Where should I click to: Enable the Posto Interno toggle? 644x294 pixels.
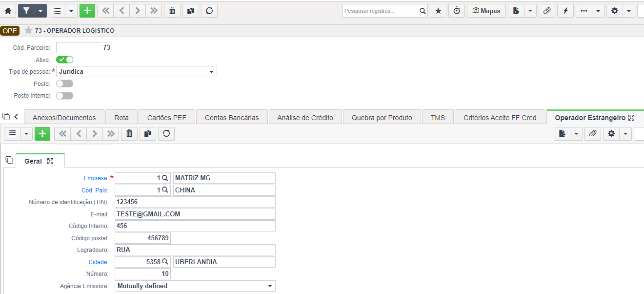(64, 96)
